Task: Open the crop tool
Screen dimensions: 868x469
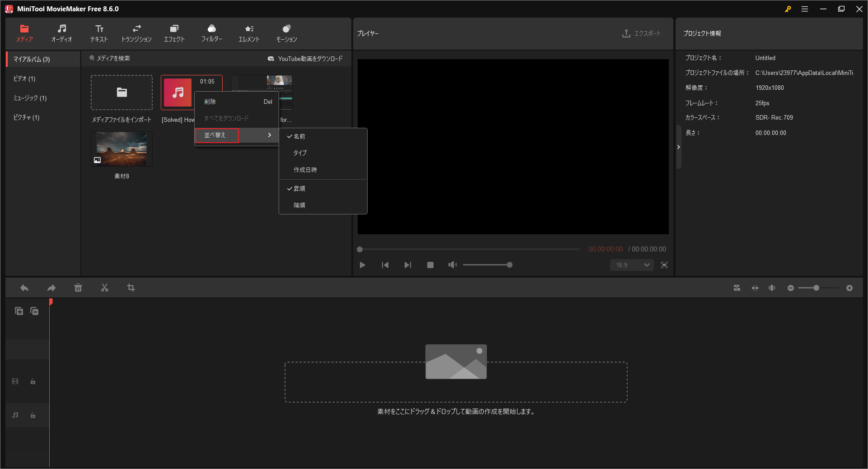Action: (x=131, y=288)
